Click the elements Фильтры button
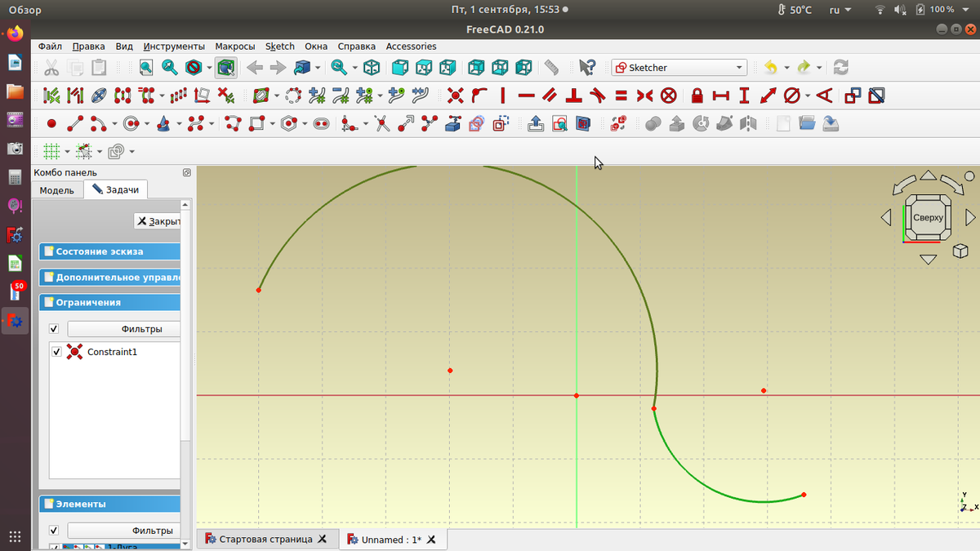The height and width of the screenshot is (551, 980). pyautogui.click(x=124, y=531)
